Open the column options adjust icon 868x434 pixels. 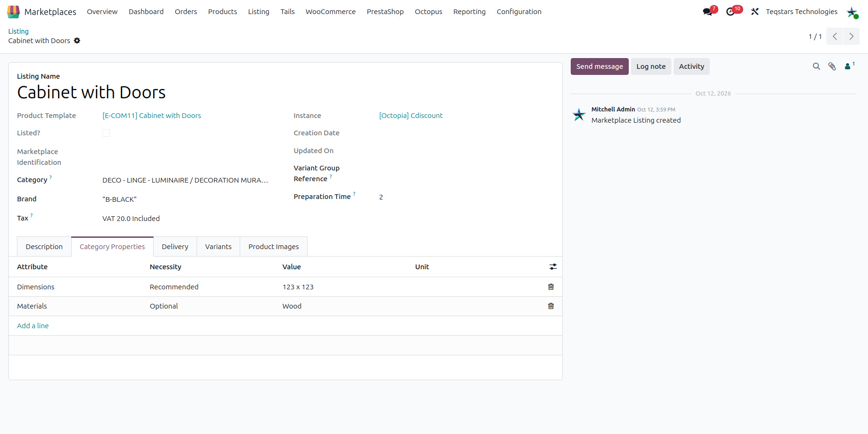pyautogui.click(x=553, y=267)
